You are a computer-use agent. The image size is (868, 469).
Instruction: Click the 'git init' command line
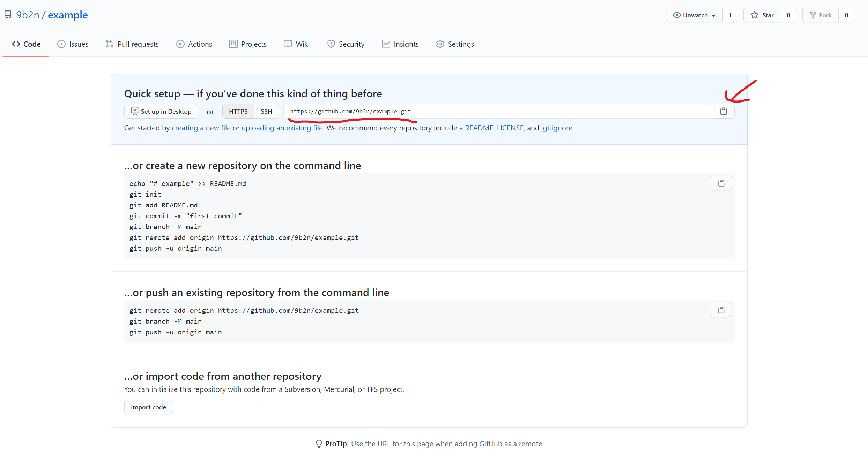click(x=145, y=194)
